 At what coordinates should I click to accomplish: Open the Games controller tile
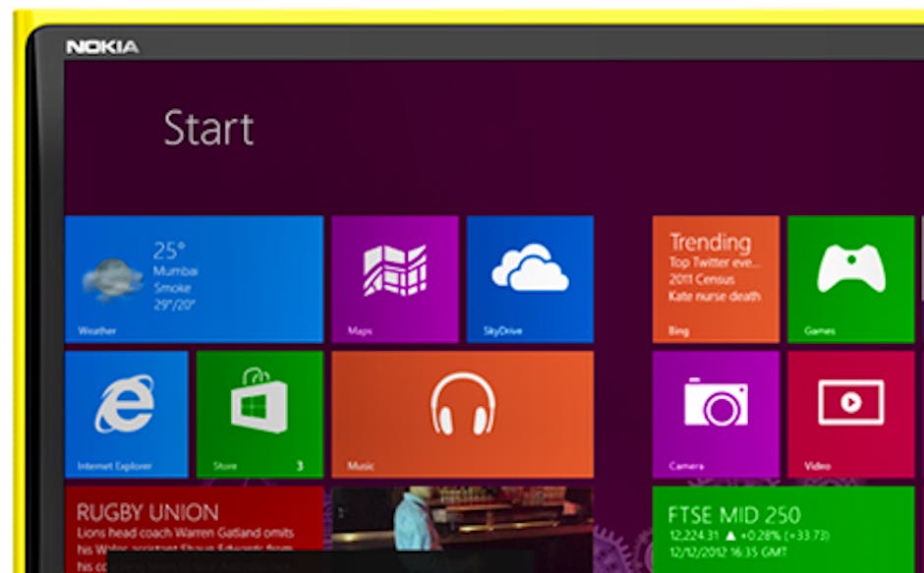point(850,269)
